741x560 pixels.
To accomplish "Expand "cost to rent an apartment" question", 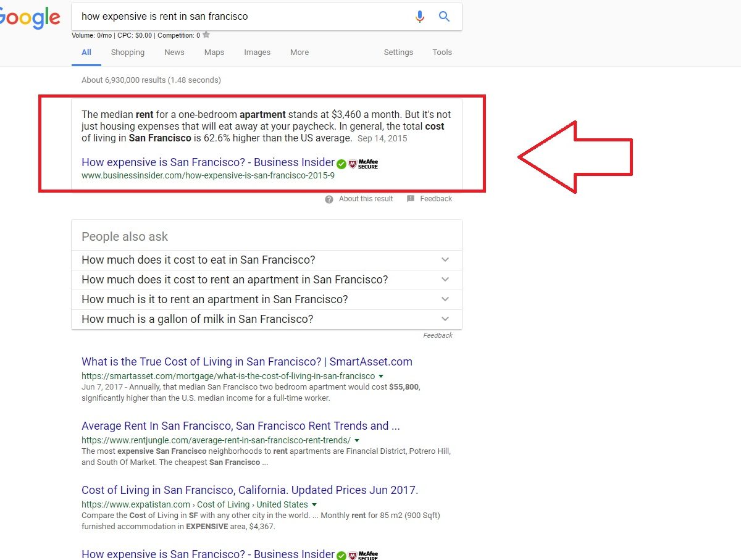I will 267,280.
